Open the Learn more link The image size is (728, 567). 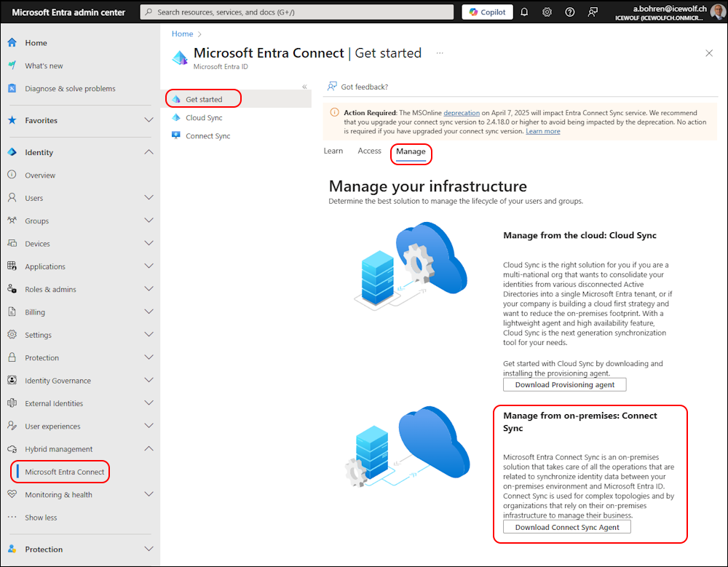543,132
